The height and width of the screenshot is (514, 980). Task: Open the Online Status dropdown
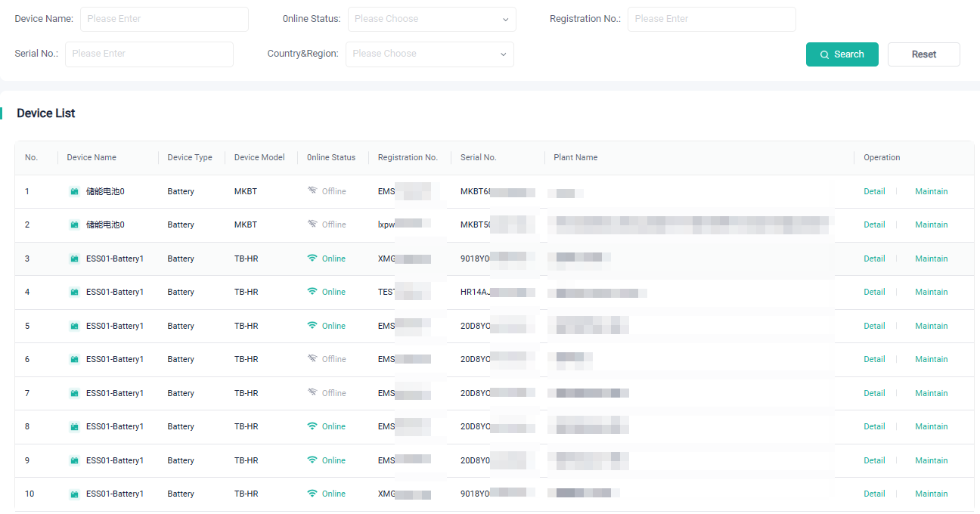[432, 19]
